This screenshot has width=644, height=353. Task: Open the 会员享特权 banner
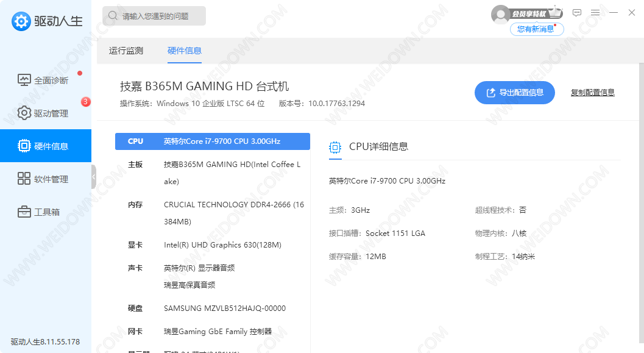535,13
